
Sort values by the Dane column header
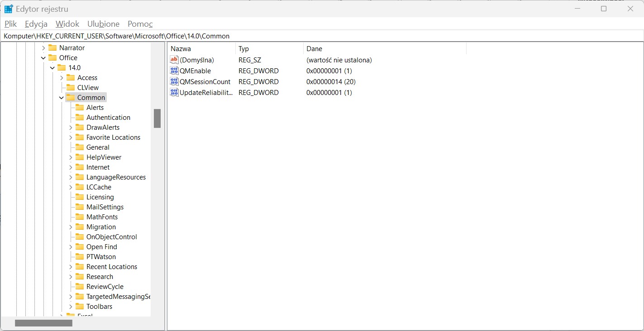(385, 49)
